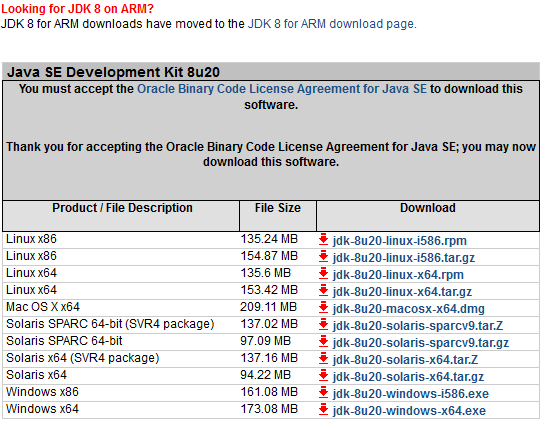
Task: Click download arrow icon for jdk-8u20-windows-i586.exe
Action: [323, 392]
